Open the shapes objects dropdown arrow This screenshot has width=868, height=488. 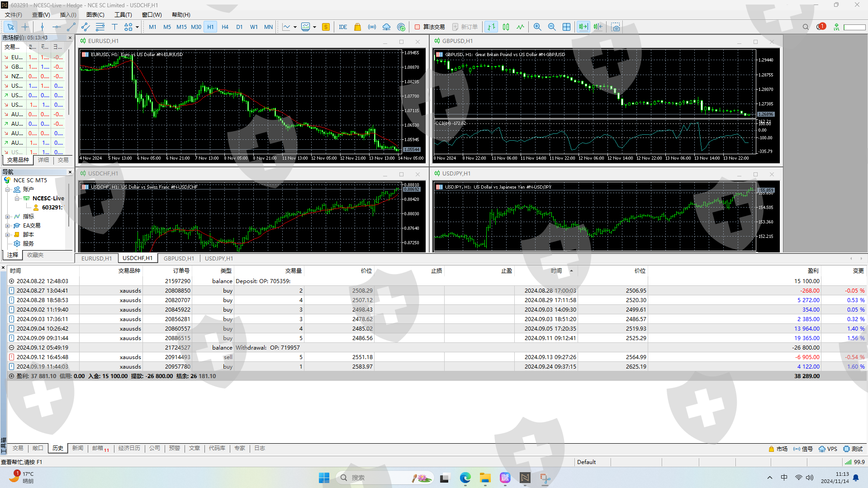click(138, 27)
